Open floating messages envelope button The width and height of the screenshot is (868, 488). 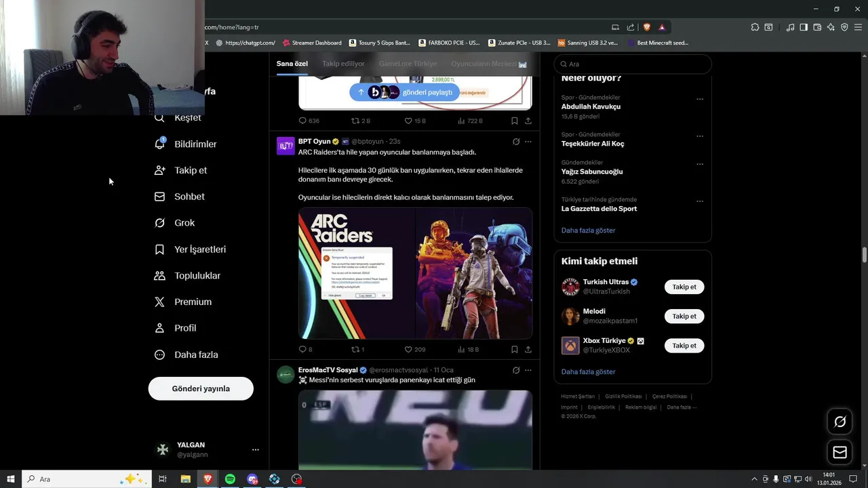click(840, 453)
